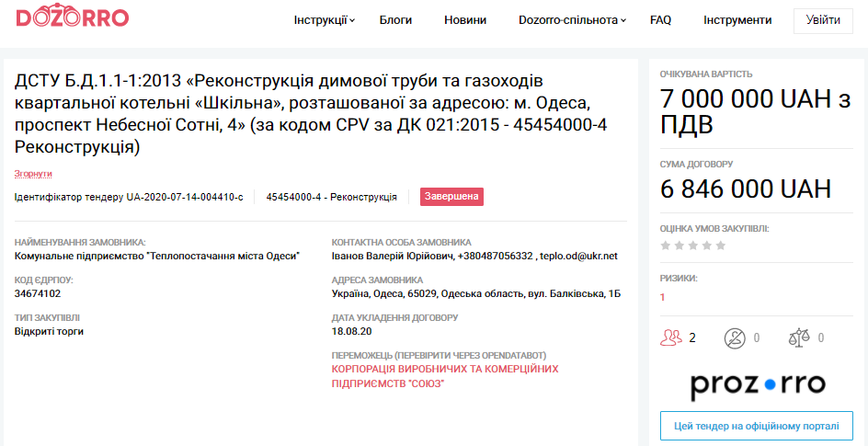Expand the Dozorro-спільнота dropdown menu
The height and width of the screenshot is (446, 868).
(573, 20)
